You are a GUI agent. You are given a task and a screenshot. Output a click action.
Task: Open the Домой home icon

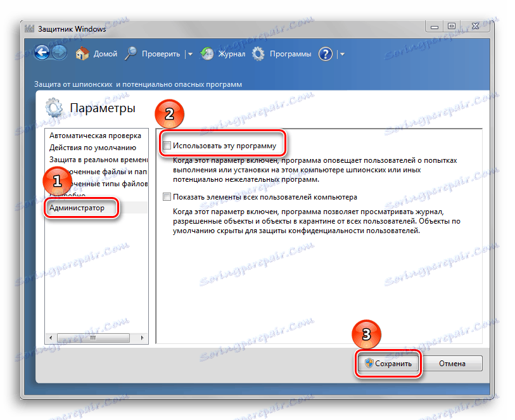point(82,53)
